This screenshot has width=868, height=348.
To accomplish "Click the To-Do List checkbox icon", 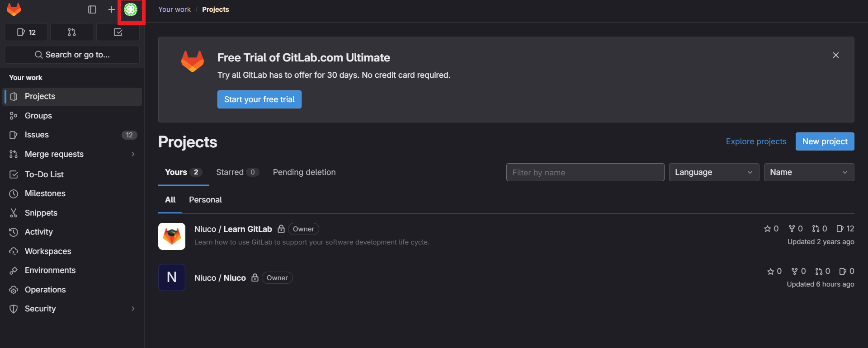I will (x=14, y=174).
